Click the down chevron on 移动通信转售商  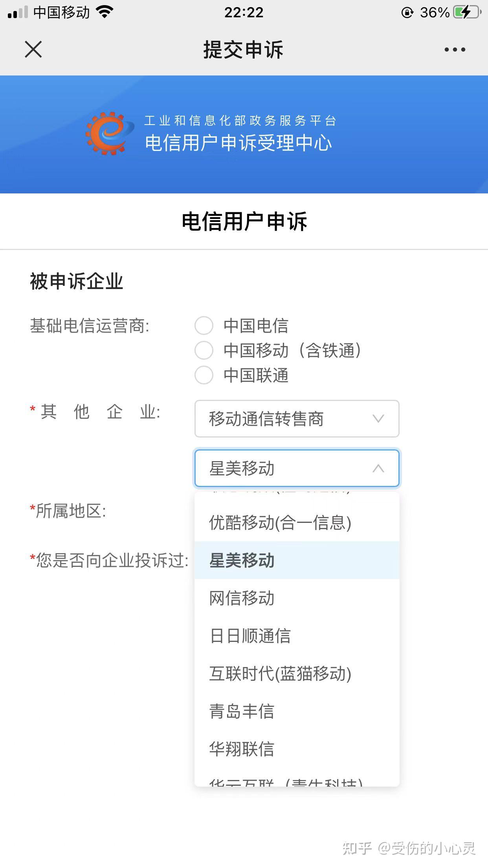click(378, 419)
